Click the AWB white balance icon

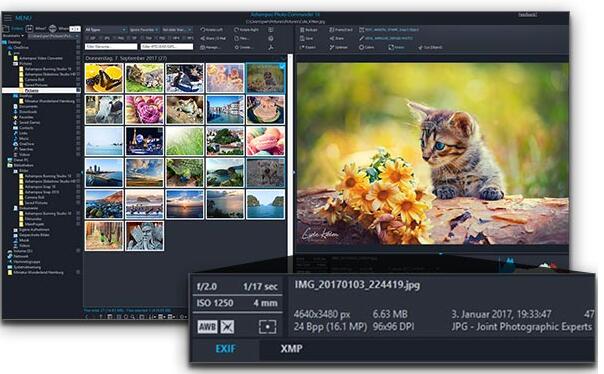pos(207,327)
